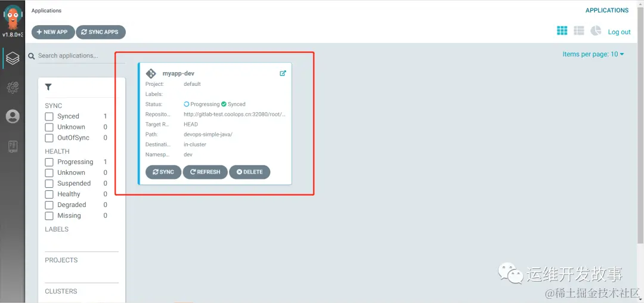This screenshot has height=303, width=644.
Task: Click the NEW APP button
Action: 53,32
